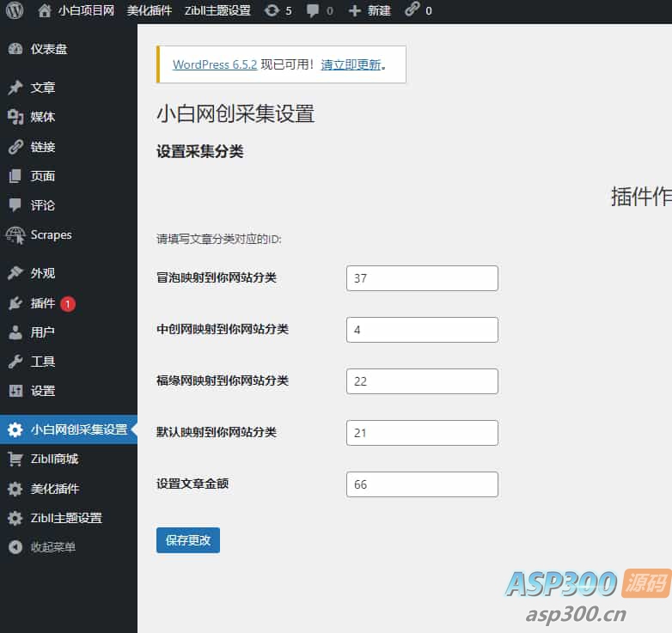Click the red plugin update badge
The height and width of the screenshot is (633, 672).
click(x=68, y=304)
